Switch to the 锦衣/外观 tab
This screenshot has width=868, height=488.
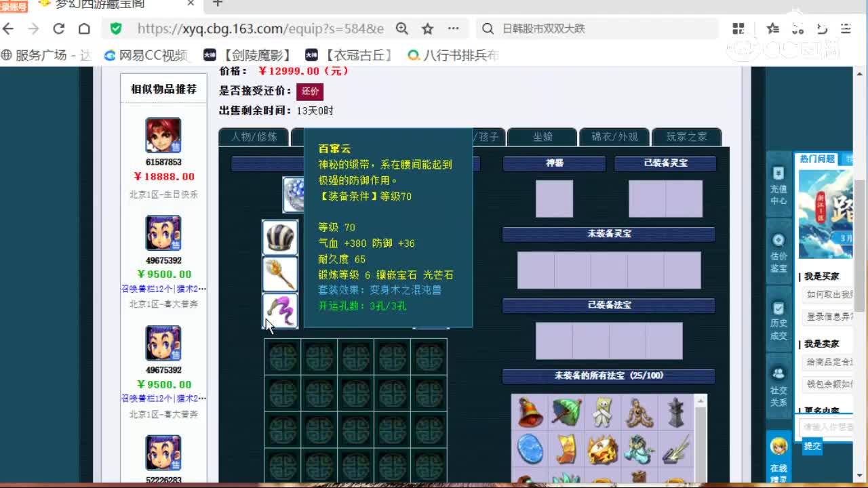(614, 137)
